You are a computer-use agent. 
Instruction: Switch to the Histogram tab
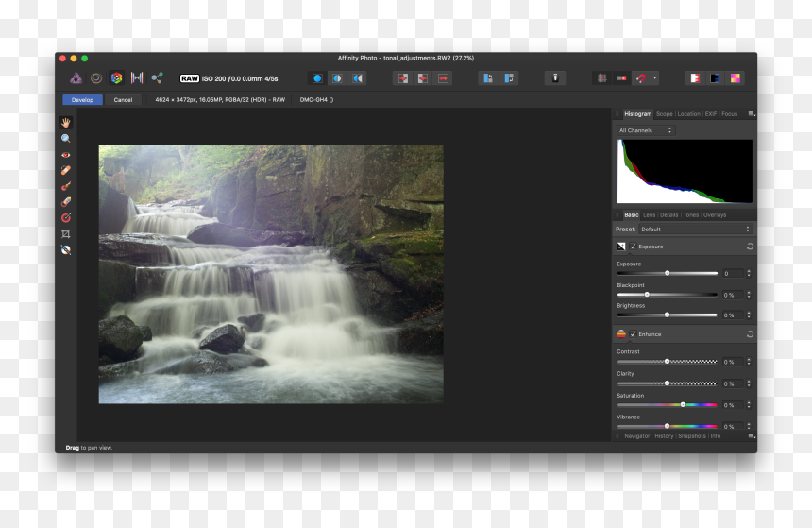(637, 114)
